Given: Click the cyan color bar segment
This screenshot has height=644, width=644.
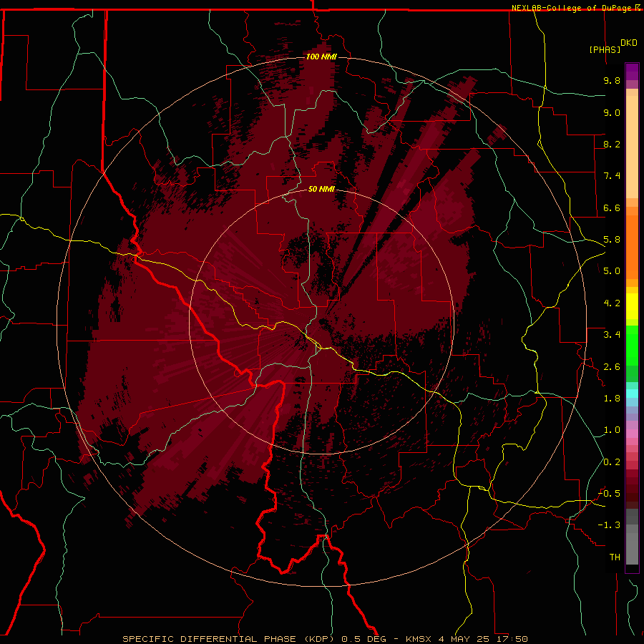Looking at the screenshot, I should click(x=632, y=394).
